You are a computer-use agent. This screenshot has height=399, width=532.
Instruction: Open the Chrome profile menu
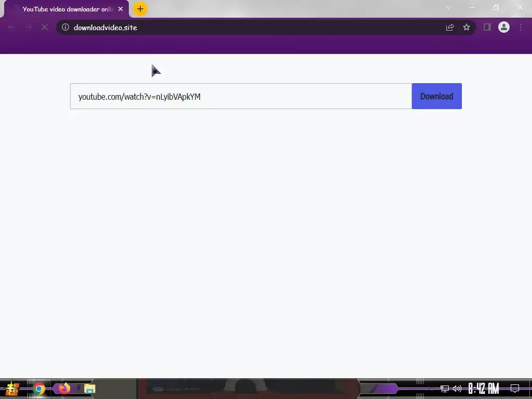pyautogui.click(x=504, y=27)
